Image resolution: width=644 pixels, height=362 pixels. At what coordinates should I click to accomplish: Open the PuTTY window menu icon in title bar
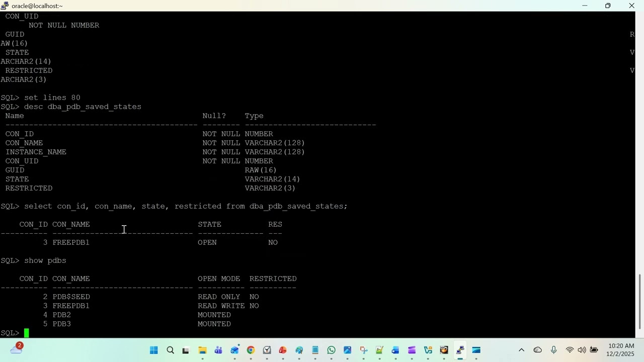[5, 6]
